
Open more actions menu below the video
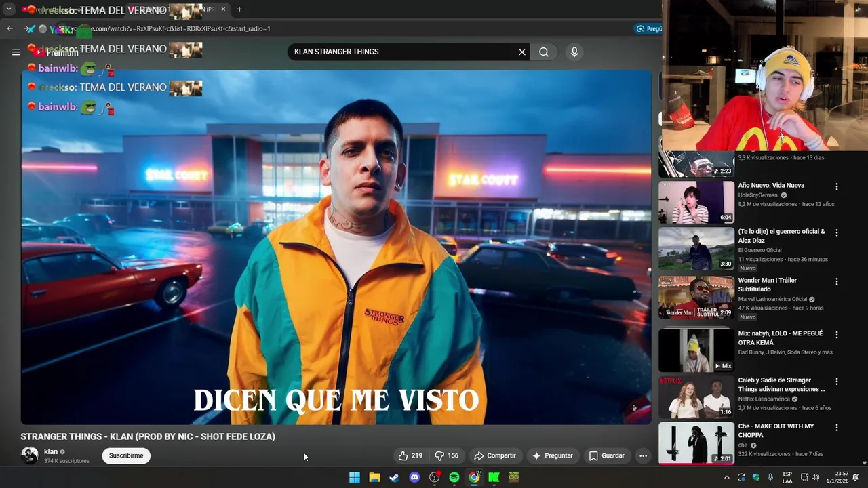[643, 455]
